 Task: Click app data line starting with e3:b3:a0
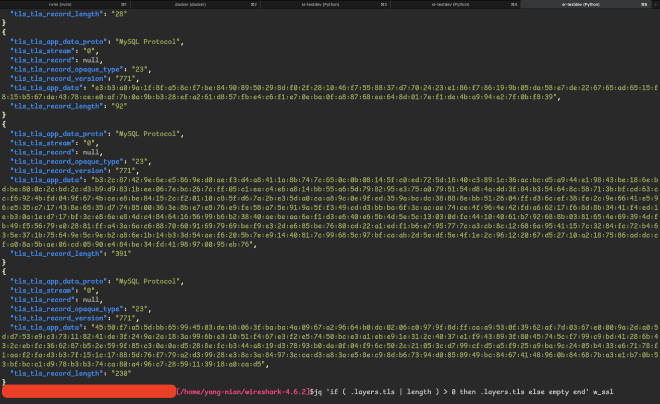click(x=334, y=88)
